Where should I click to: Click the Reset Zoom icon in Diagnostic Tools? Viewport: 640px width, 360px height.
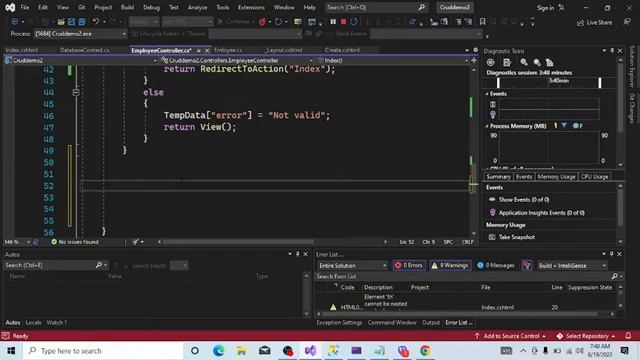[549, 62]
